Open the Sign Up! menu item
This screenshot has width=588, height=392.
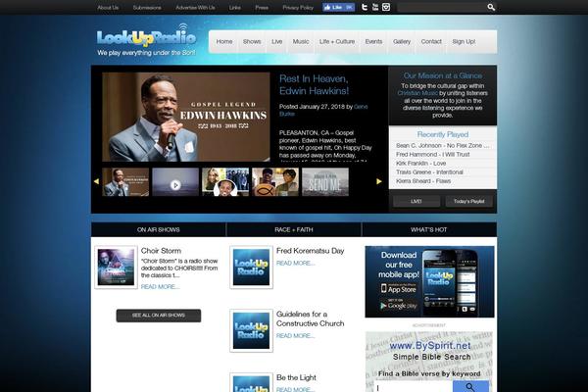[x=464, y=41]
